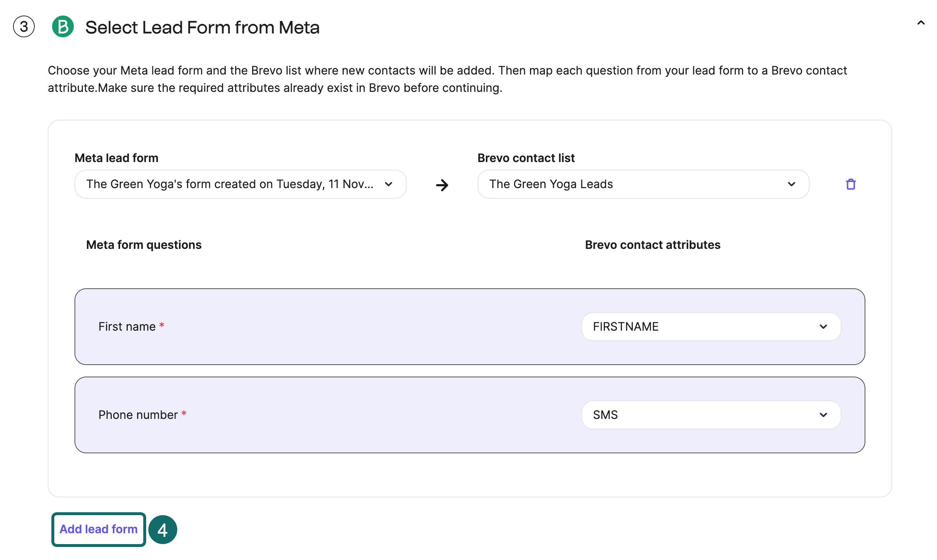Click the Meta form questions header
The height and width of the screenshot is (560, 937).
tap(143, 245)
